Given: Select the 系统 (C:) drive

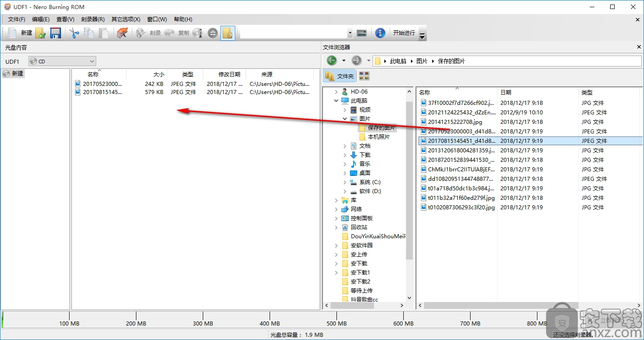Looking at the screenshot, I should pos(370,182).
